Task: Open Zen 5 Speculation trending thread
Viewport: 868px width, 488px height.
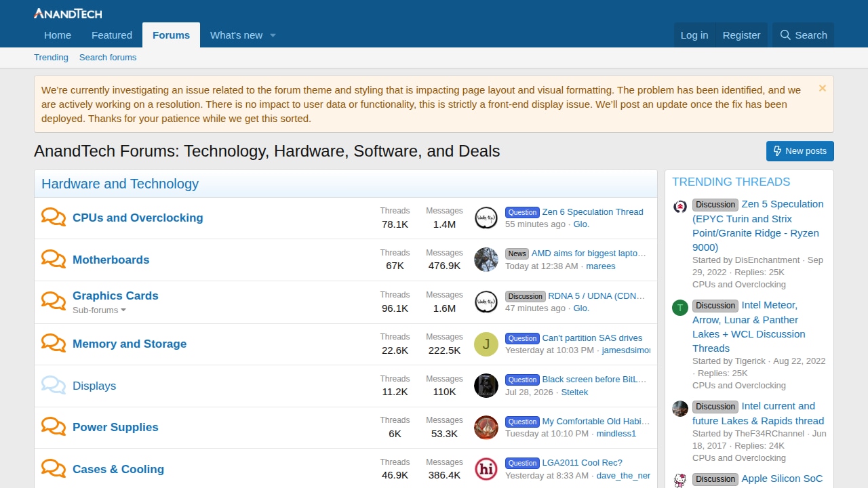Action: (758, 226)
